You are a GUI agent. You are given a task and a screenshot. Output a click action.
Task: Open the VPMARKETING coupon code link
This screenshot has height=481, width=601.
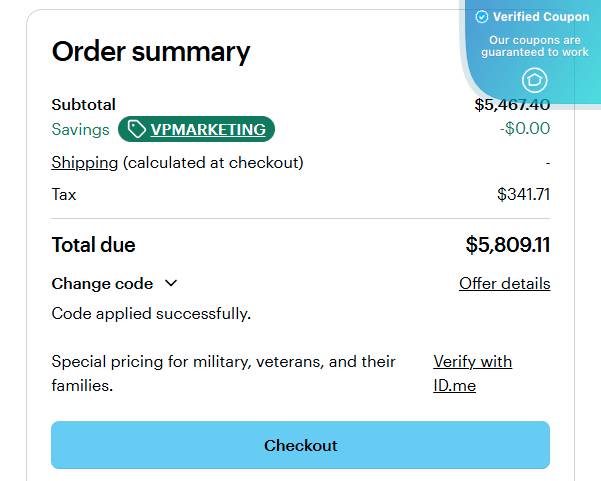208,129
